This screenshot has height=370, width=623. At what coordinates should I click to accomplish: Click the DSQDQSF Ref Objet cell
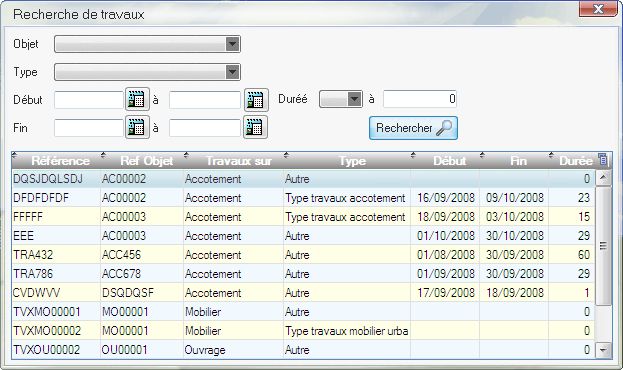[142, 293]
